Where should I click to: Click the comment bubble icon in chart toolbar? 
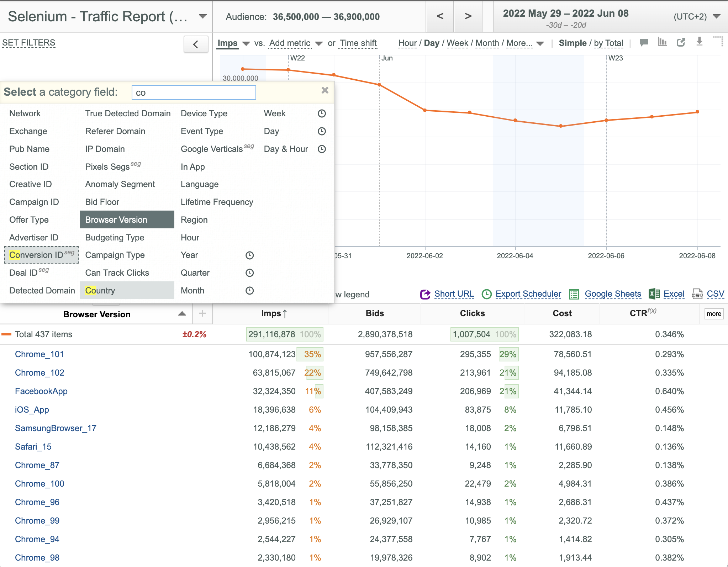point(644,43)
